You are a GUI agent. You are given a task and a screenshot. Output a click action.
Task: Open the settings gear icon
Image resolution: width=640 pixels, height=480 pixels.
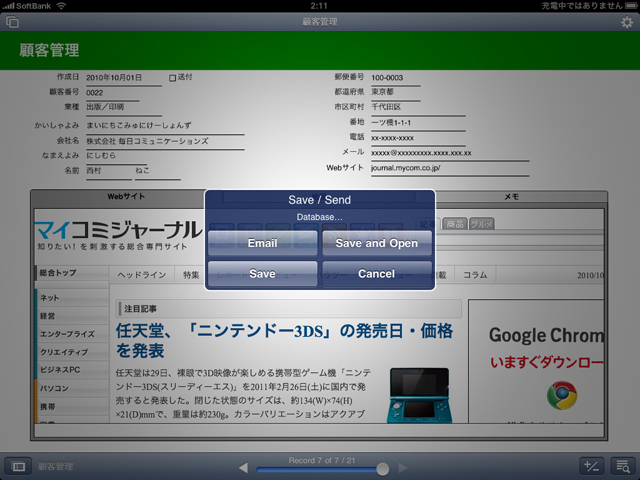[x=627, y=22]
